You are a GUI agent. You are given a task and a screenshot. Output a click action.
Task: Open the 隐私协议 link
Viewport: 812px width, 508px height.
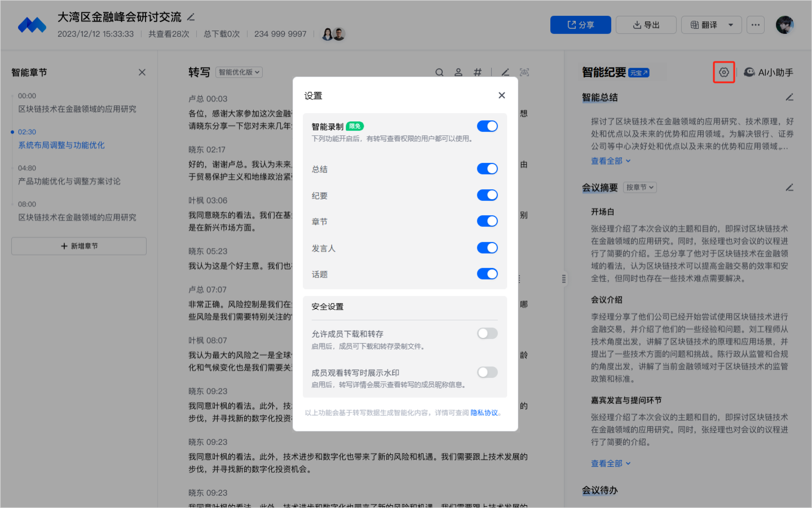pyautogui.click(x=484, y=413)
